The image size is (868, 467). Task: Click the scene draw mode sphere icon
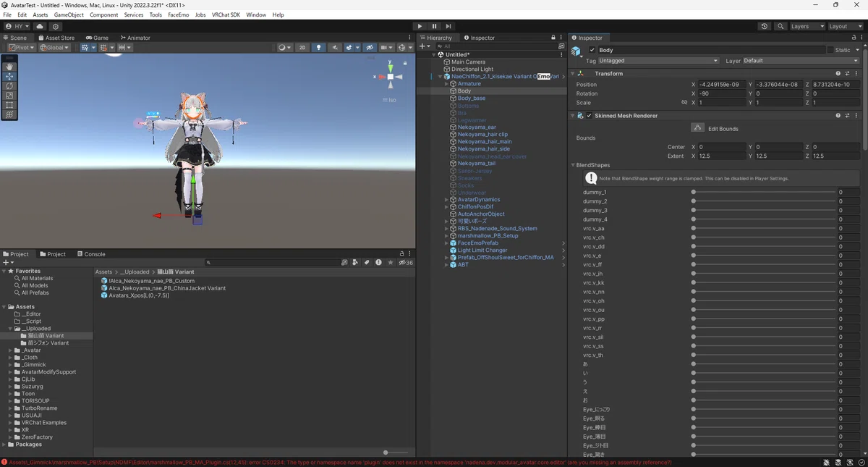tap(284, 48)
